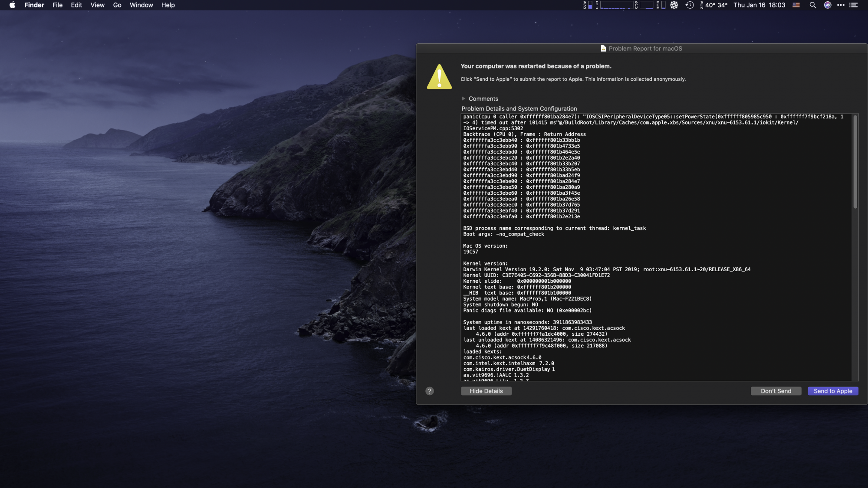Click the 'Kernel UUID' line

[536, 275]
